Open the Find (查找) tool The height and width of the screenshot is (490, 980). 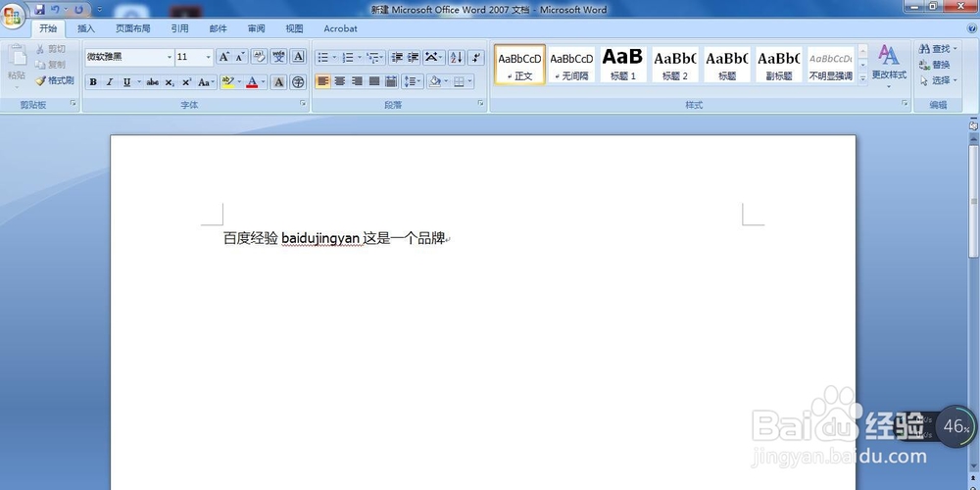(937, 49)
